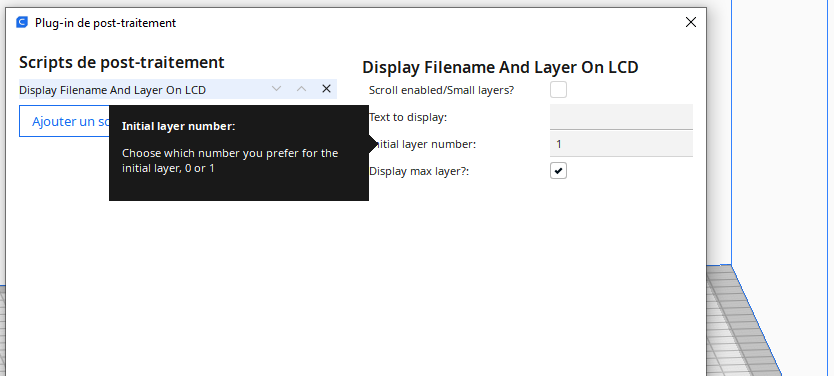Viewport: 834px width, 376px height.
Task: Click the Ajouter un script button
Action: point(64,121)
